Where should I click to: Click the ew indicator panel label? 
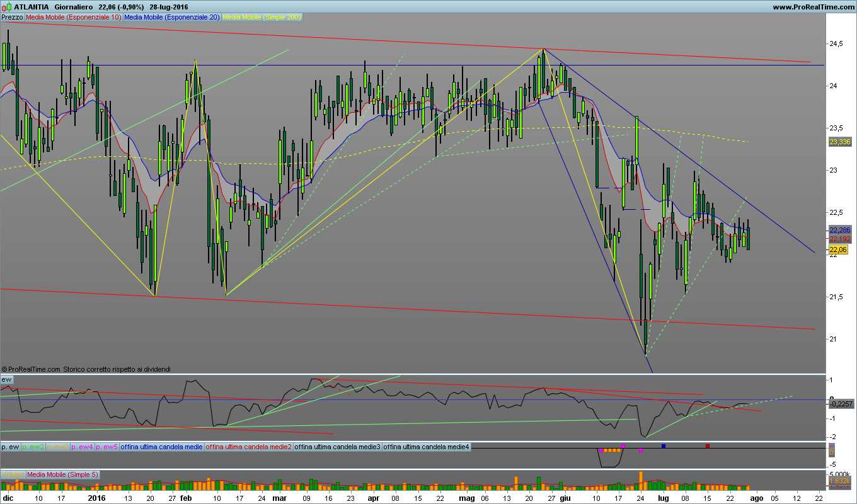[x=7, y=379]
